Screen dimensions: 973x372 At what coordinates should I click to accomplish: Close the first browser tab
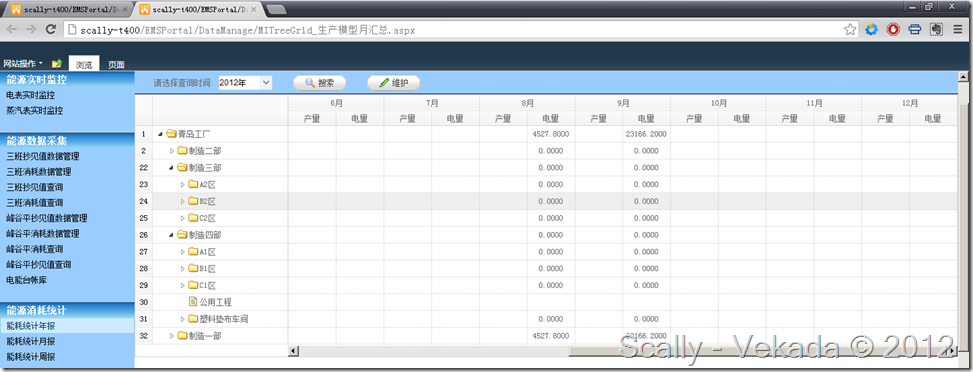[126, 9]
